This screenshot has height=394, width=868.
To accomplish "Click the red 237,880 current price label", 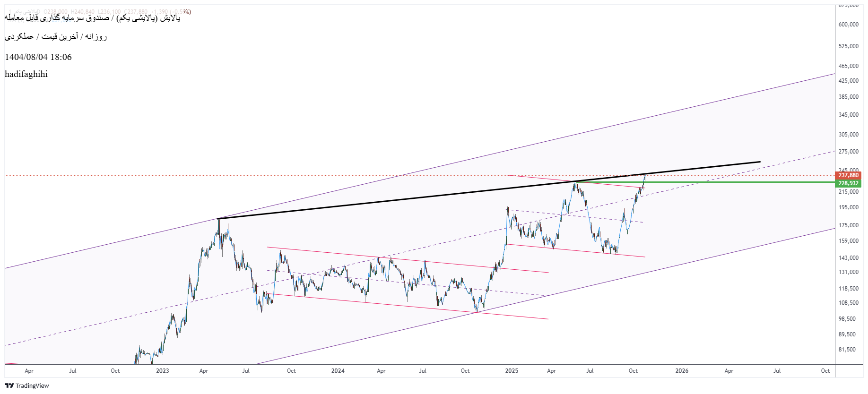I will 848,176.
